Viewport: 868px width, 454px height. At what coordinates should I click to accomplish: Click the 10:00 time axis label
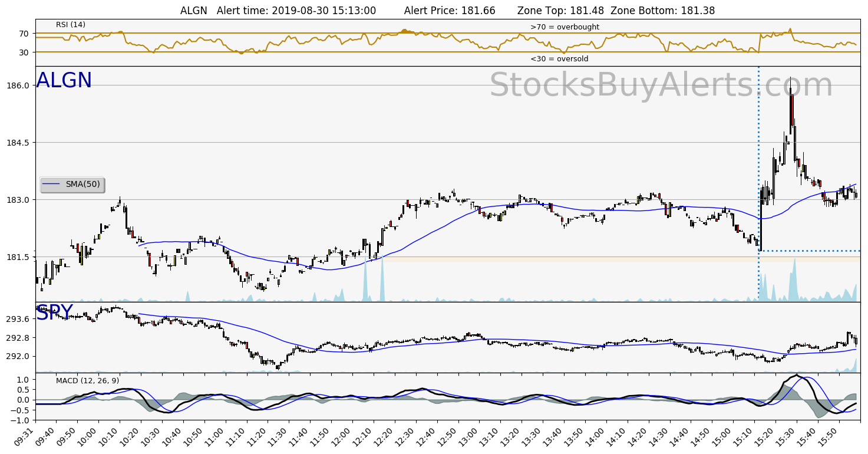pyautogui.click(x=89, y=436)
